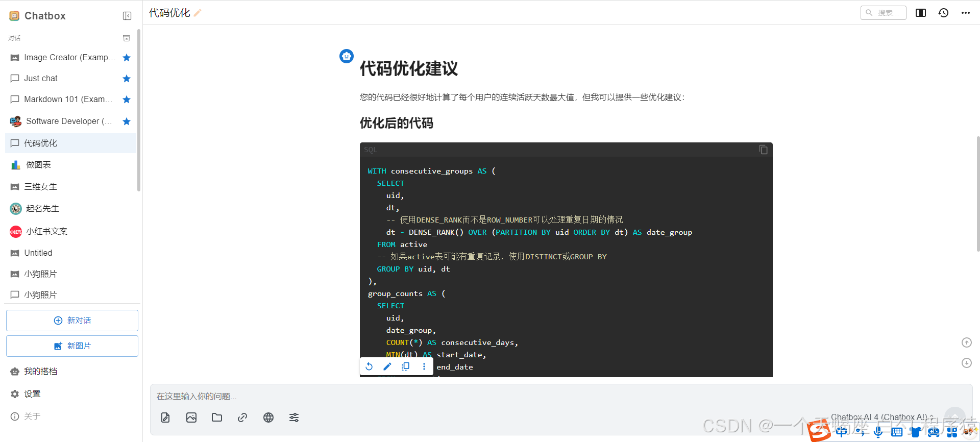980x442 pixels.
Task: Open the Untitled conversation
Action: pyautogui.click(x=70, y=253)
